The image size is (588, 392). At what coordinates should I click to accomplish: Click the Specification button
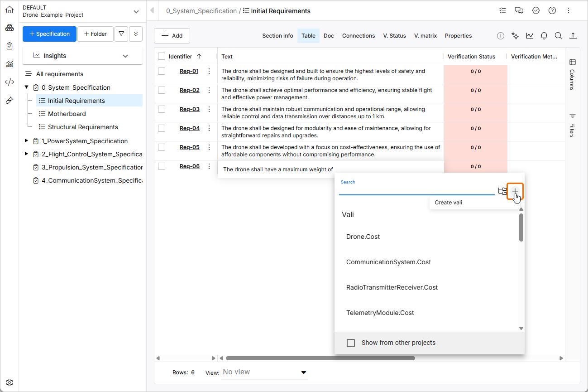(49, 34)
